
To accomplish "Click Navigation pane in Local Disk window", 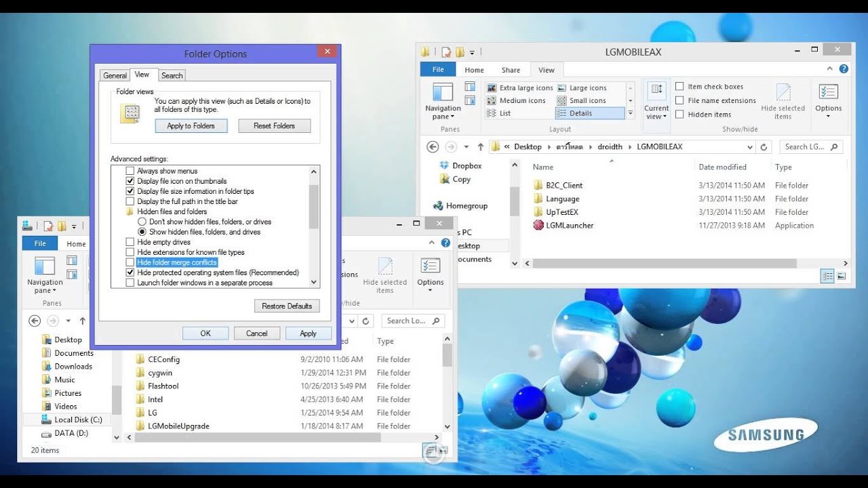I will pyautogui.click(x=44, y=274).
